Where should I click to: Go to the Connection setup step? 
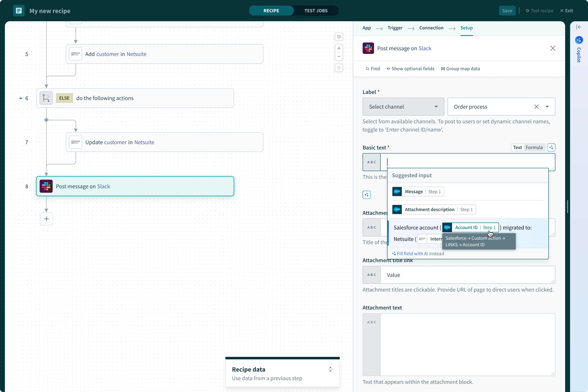click(431, 28)
